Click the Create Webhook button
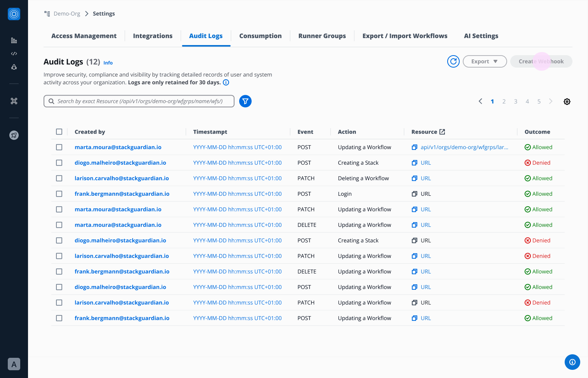Screen dimensions: 588x378 tap(541, 61)
